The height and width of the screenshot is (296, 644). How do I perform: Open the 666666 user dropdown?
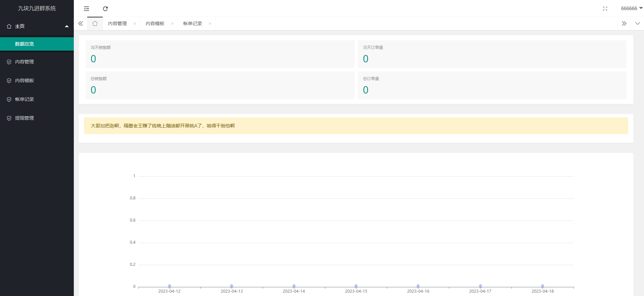[632, 8]
